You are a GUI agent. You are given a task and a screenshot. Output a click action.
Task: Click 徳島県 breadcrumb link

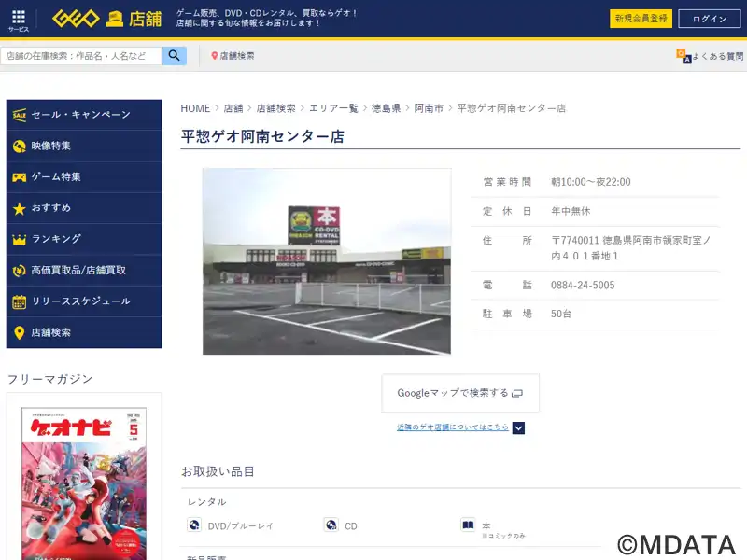386,108
